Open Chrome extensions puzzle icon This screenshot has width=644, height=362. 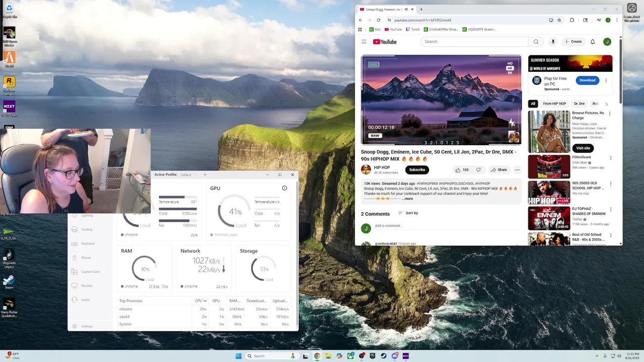point(572,20)
